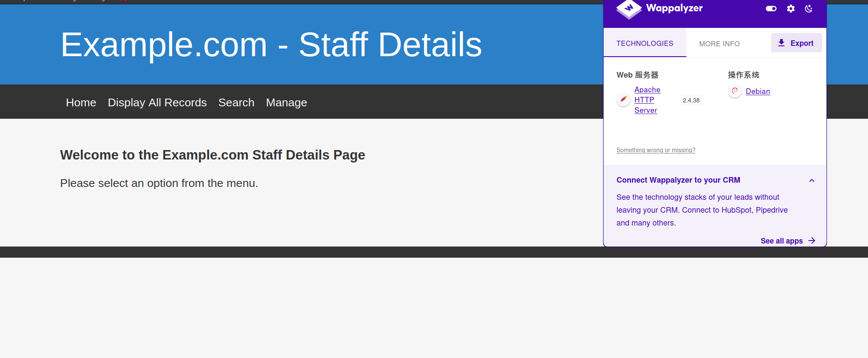Click the Apache feather icon
Viewport: 868px width, 358px height.
[x=623, y=100]
